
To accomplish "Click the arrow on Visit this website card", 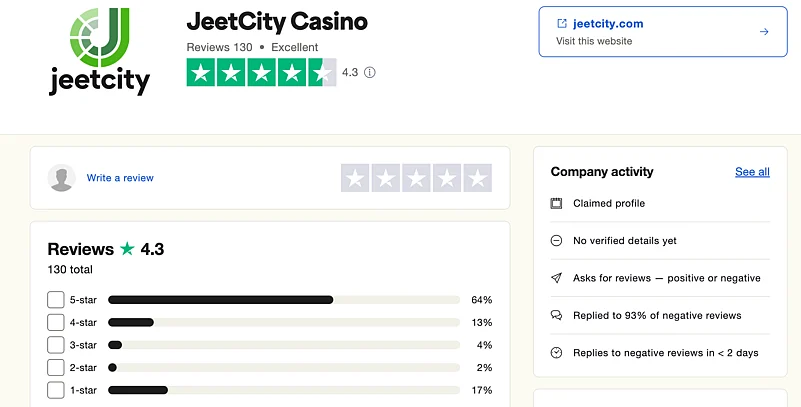I will (x=764, y=32).
